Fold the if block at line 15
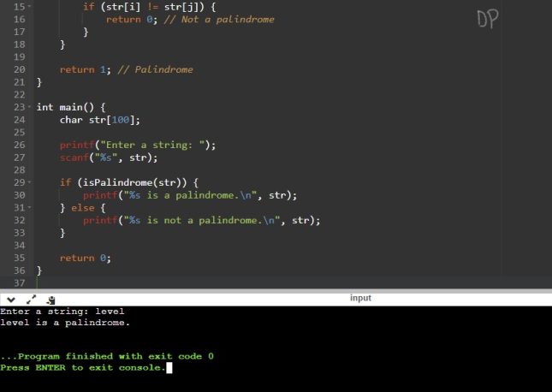The image size is (552, 392). 29,6
